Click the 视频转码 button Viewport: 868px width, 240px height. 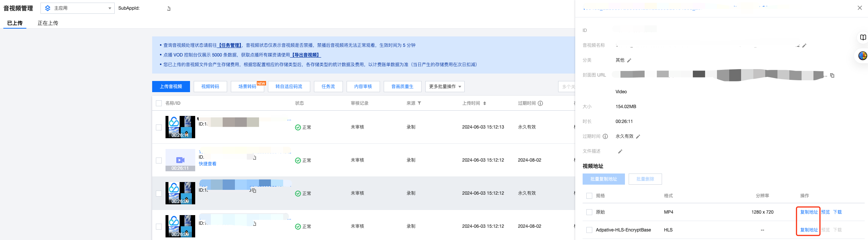click(210, 87)
